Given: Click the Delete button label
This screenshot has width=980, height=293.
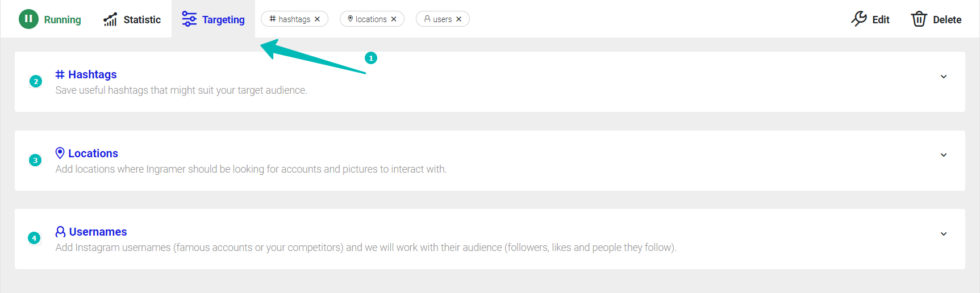Looking at the screenshot, I should (x=947, y=20).
